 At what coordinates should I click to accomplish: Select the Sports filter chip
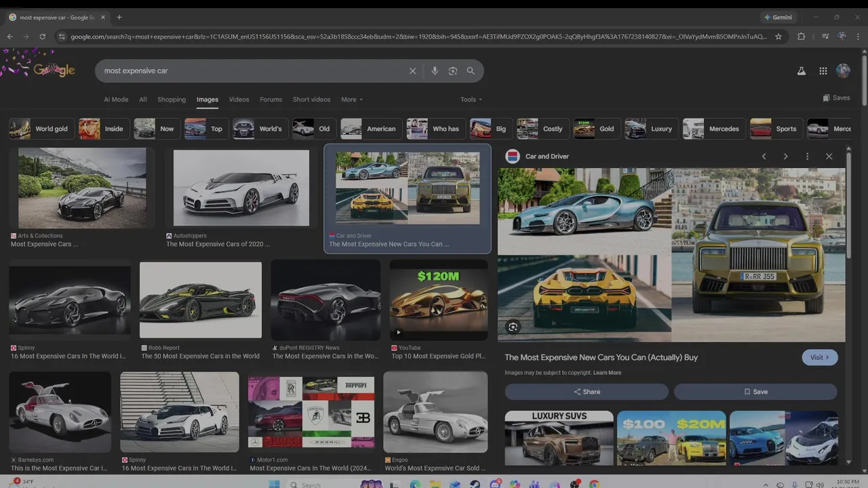coord(776,129)
